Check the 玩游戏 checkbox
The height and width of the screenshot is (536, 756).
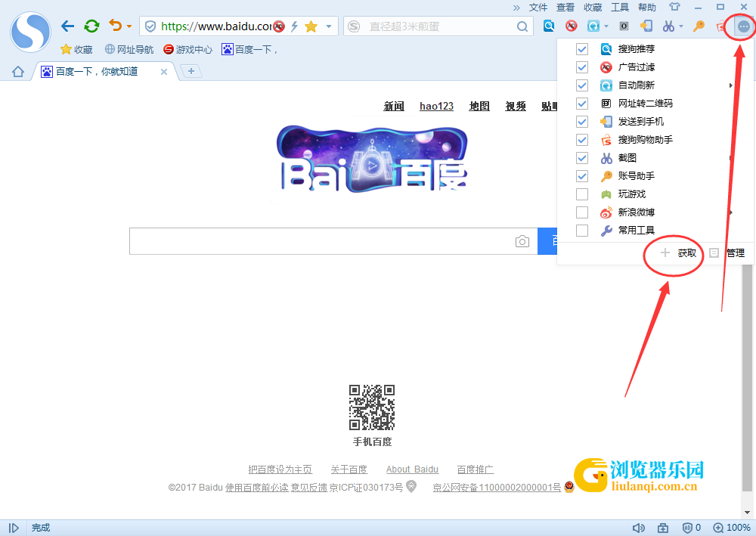tap(582, 194)
